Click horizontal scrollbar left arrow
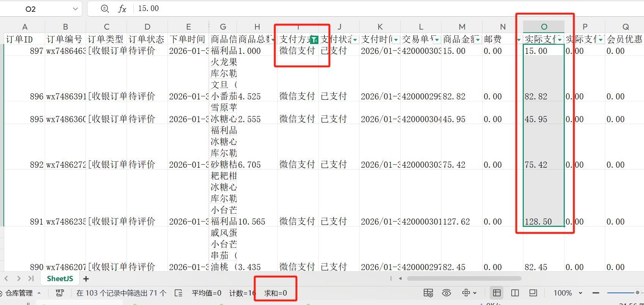Image resolution: width=644 pixels, height=305 pixels. [x=400, y=278]
